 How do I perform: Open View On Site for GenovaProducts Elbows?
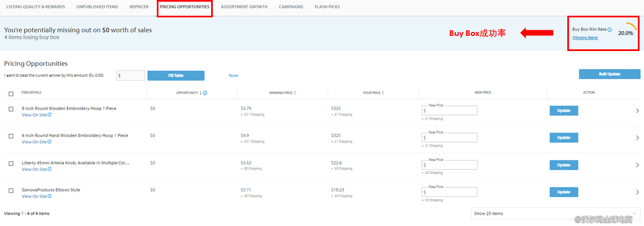coord(36,196)
